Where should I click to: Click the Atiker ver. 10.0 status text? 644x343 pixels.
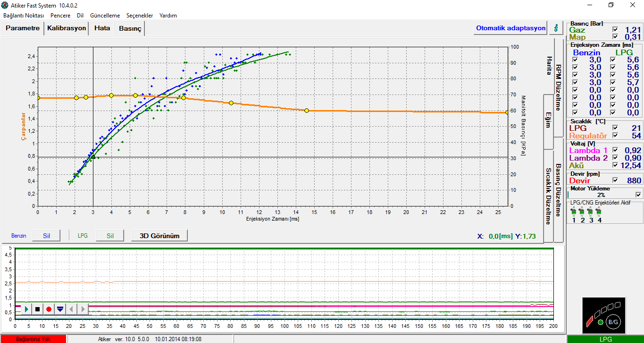click(150, 339)
